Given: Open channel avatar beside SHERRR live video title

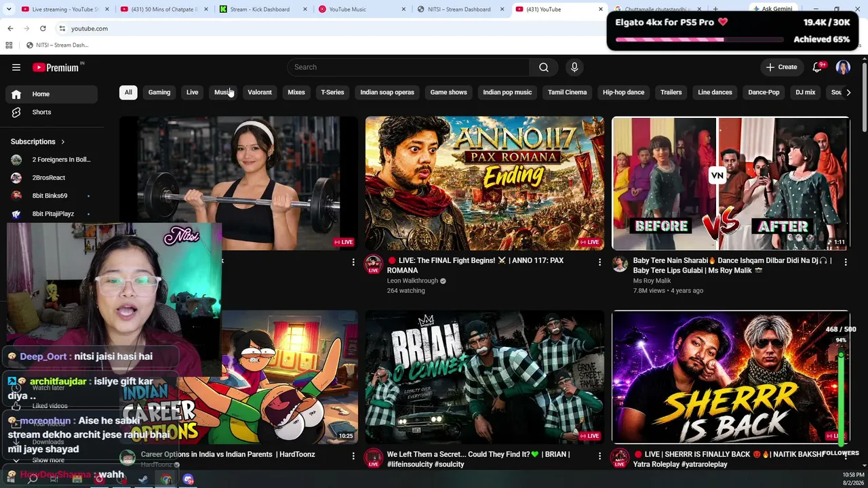Looking at the screenshot, I should pos(620,459).
